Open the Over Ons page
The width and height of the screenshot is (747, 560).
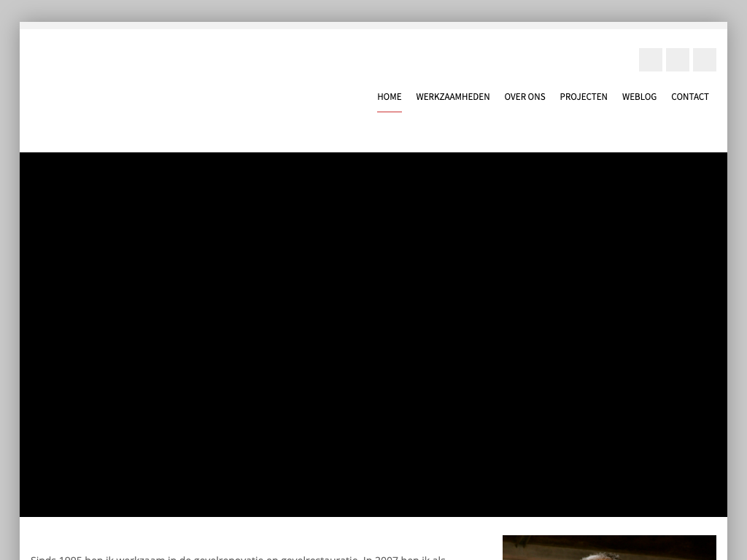pyautogui.click(x=525, y=97)
